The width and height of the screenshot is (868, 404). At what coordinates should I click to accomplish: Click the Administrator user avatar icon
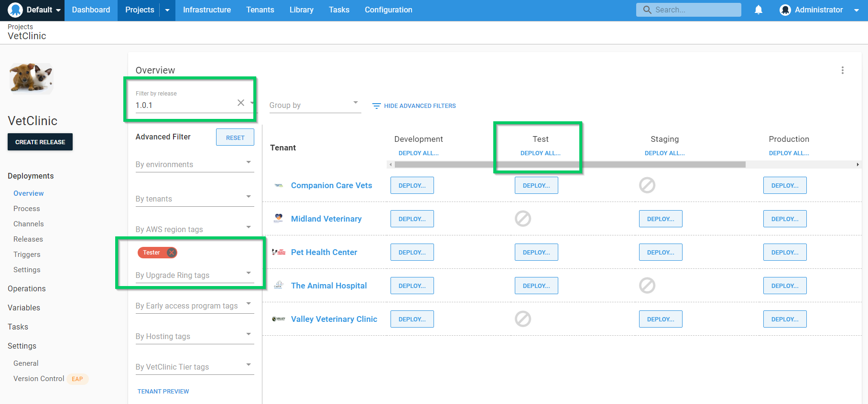(x=785, y=10)
